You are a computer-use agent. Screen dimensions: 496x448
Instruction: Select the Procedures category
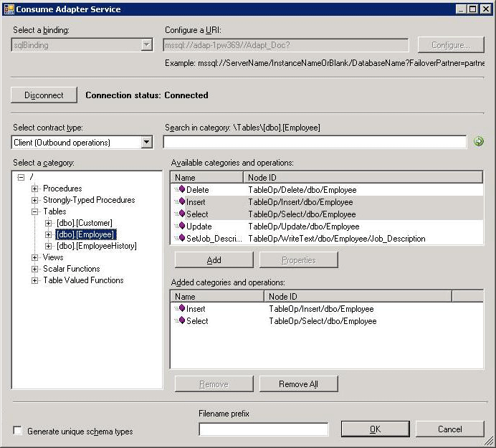tap(62, 189)
